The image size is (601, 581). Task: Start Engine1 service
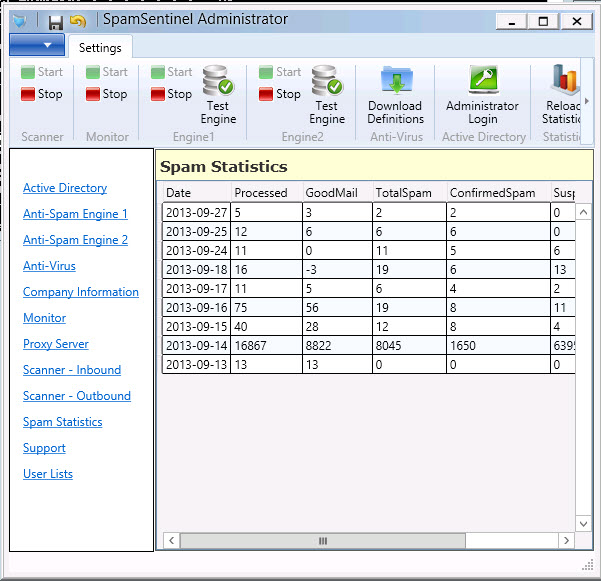[x=171, y=72]
